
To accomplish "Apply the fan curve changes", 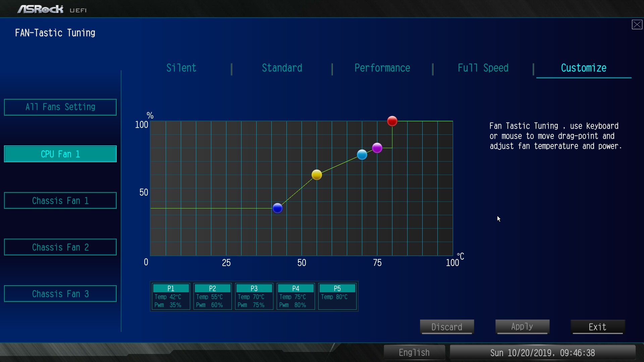I will coord(522,327).
